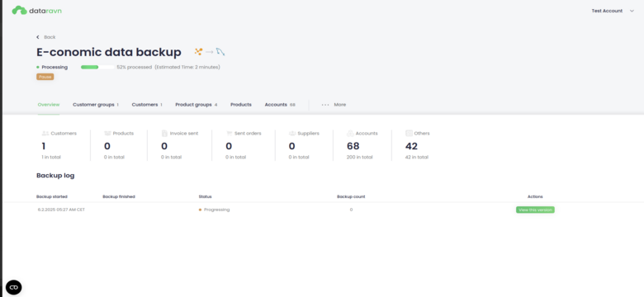Click the Accounts stat icon
The image size is (644, 297).
point(350,134)
